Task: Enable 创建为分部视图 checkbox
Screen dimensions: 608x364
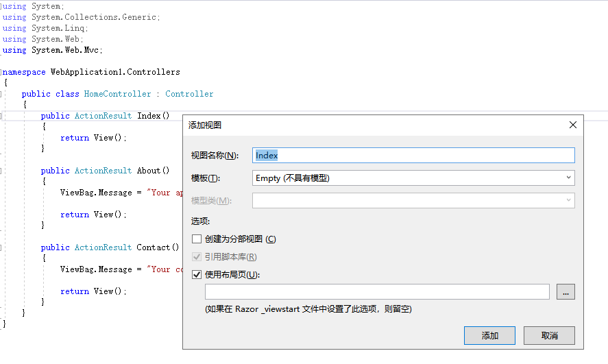Action: [x=197, y=239]
